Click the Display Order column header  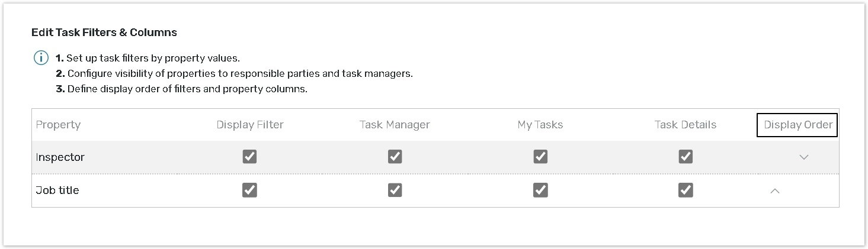point(797,125)
